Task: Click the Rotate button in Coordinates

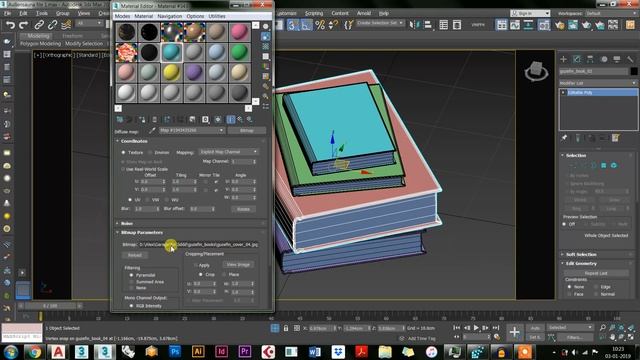Action: (x=243, y=209)
